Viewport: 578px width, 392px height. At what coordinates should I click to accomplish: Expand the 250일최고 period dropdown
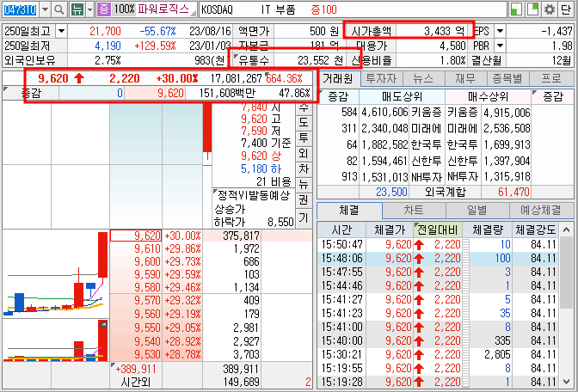click(x=61, y=31)
